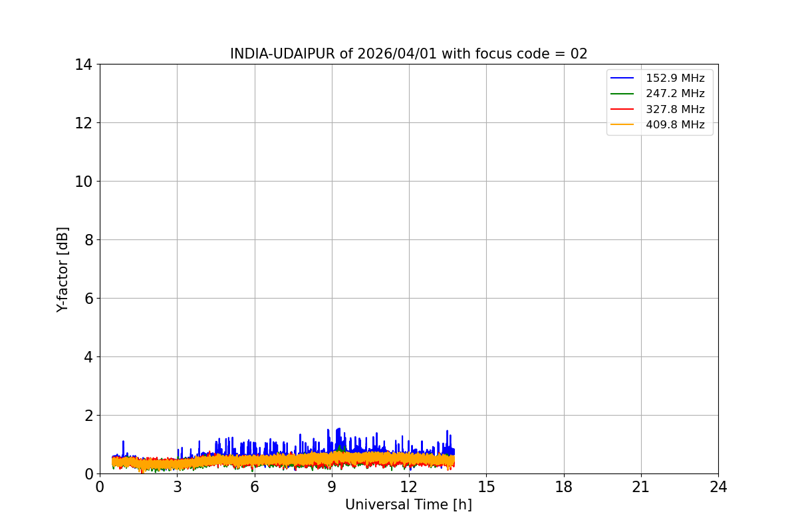
Task: Click the 'Y-factor [dB]' axis label
Action: tap(63, 269)
